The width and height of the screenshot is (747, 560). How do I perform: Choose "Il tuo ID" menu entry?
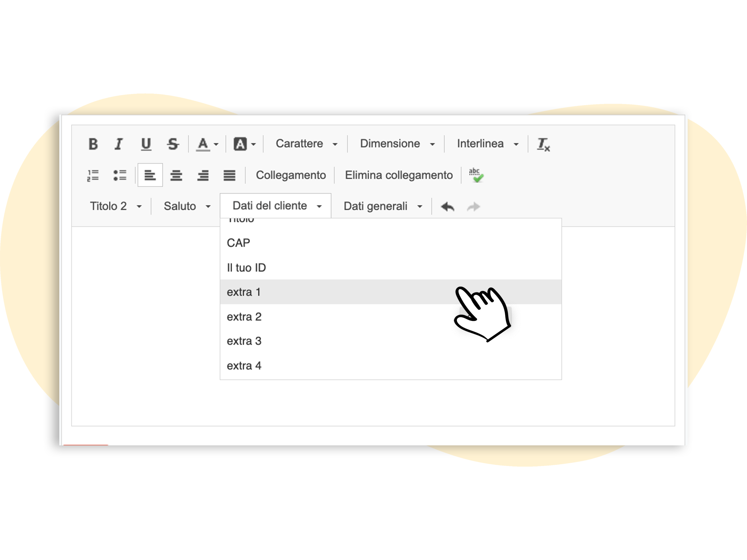point(246,268)
